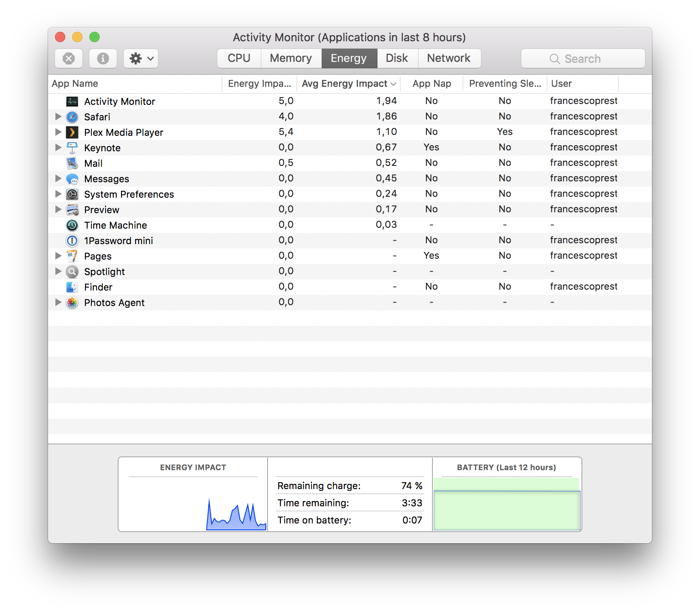Click the magnifier icon in Search field
The width and height of the screenshot is (700, 612).
pyautogui.click(x=555, y=59)
